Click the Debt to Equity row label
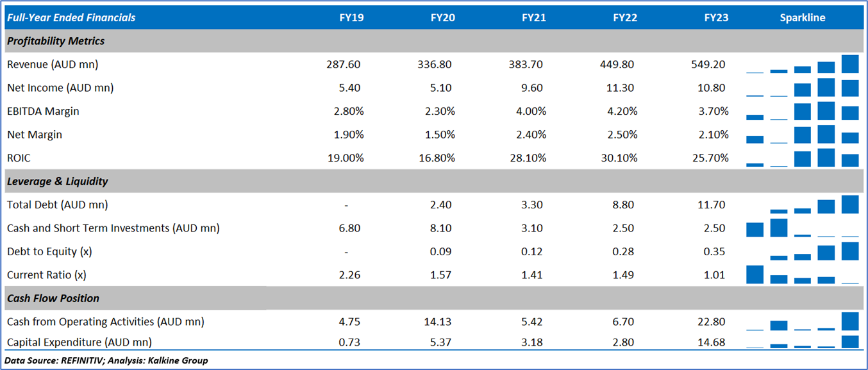The image size is (868, 370). coord(49,251)
